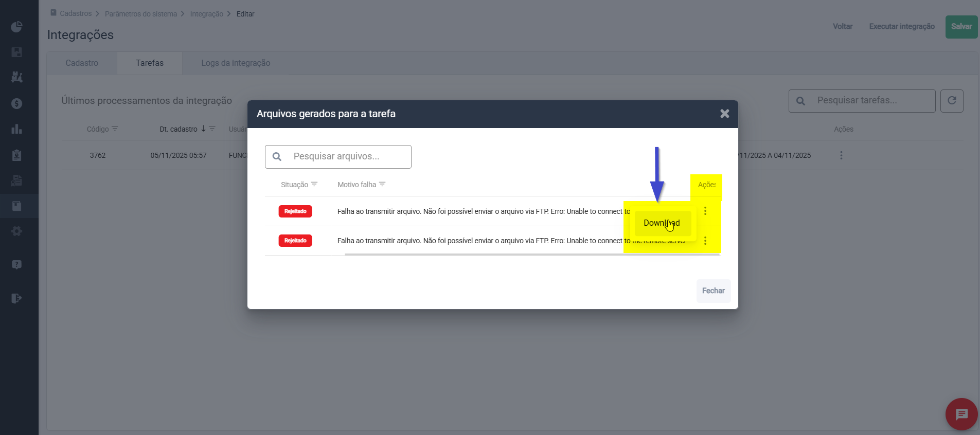Click the refresh icon beside Pesquisar tarefas
The width and height of the screenshot is (980, 435).
pyautogui.click(x=952, y=101)
